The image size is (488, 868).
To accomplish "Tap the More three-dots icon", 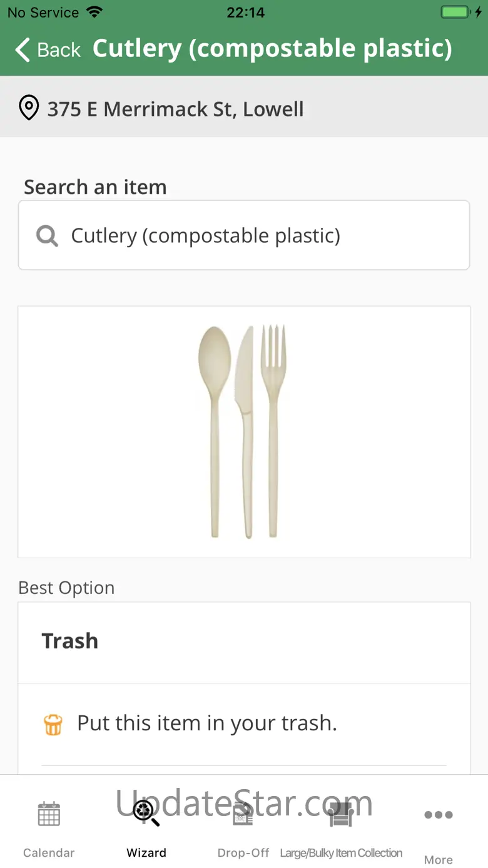I will pyautogui.click(x=439, y=814).
